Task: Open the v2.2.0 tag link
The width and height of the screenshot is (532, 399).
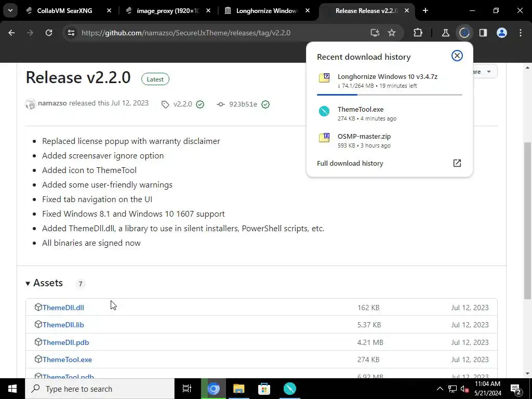Action: pyautogui.click(x=182, y=104)
